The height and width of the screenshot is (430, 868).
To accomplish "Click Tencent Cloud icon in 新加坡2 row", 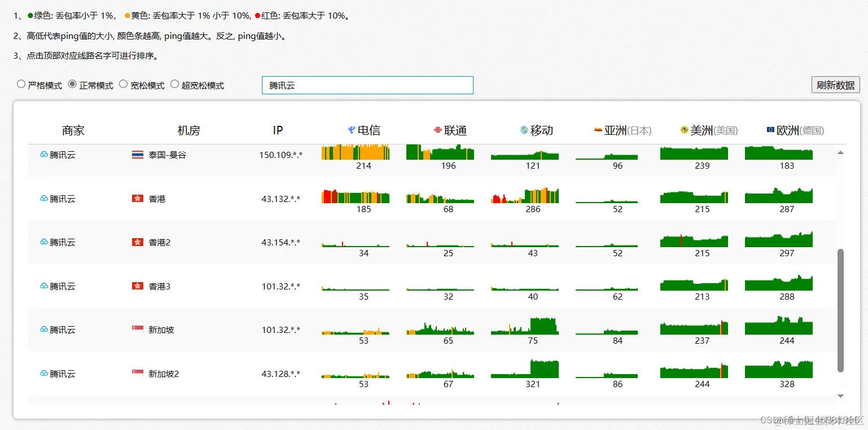I will point(44,373).
